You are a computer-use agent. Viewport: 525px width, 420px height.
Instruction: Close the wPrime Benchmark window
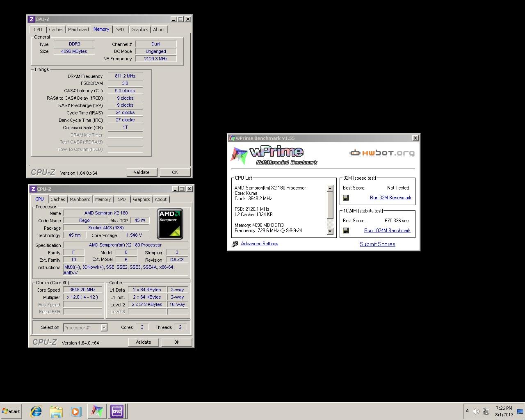415,138
